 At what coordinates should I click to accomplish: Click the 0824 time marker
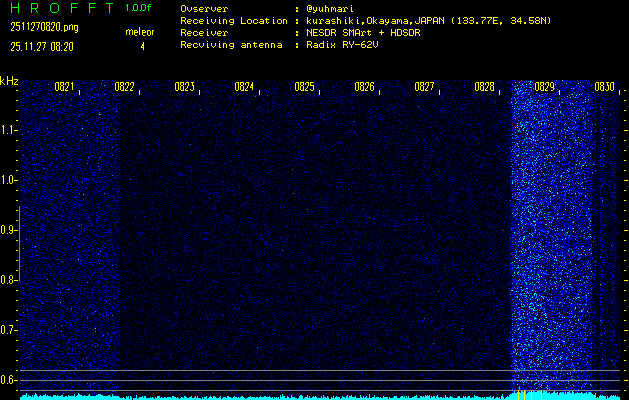click(244, 87)
